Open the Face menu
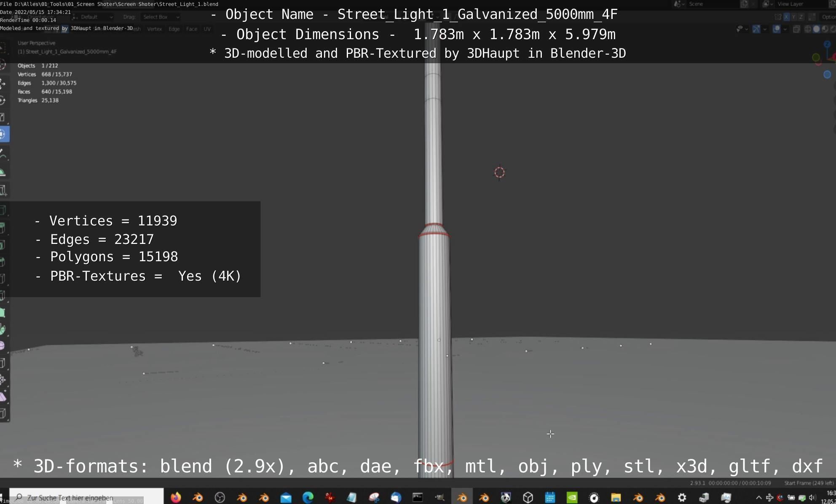 tap(191, 29)
